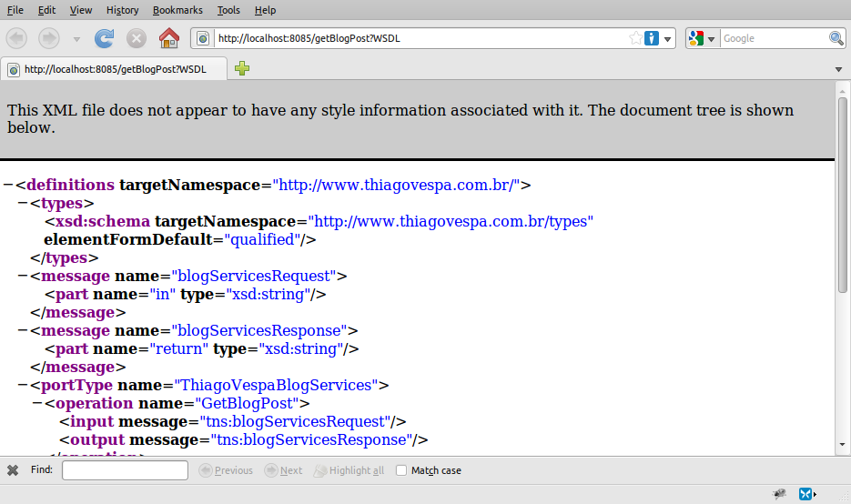Viewport: 851px width, 504px height.
Task: Click the Forward navigation arrow
Action: tap(49, 38)
